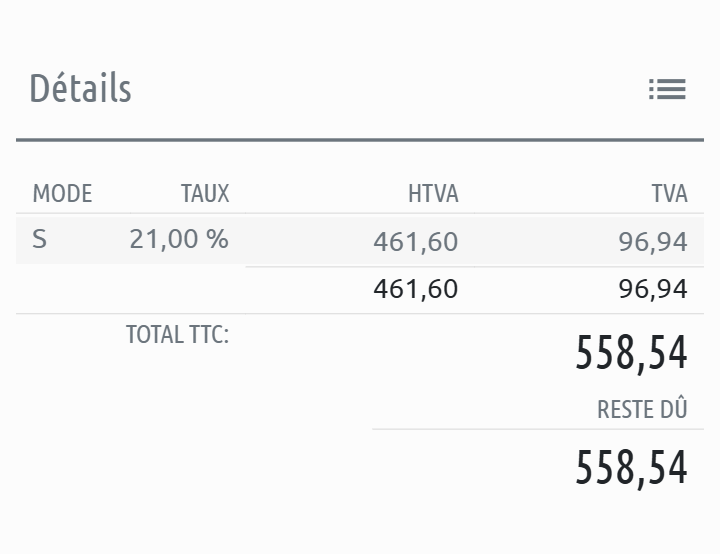Click the 558,54 amount beside TOTAL TTC
Image resolution: width=720 pixels, height=554 pixels.
pos(631,353)
